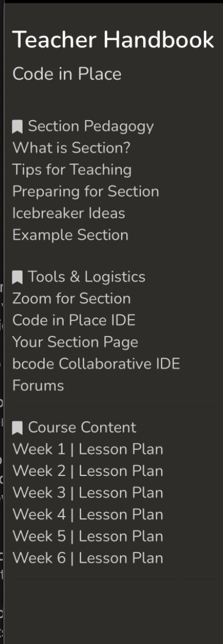The height and width of the screenshot is (644, 223).
Task: Open Your Section Page
Action: 75,342
